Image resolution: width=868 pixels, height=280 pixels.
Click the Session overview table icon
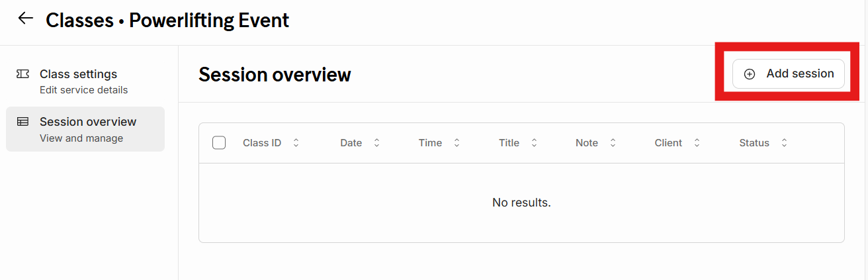[x=22, y=122]
